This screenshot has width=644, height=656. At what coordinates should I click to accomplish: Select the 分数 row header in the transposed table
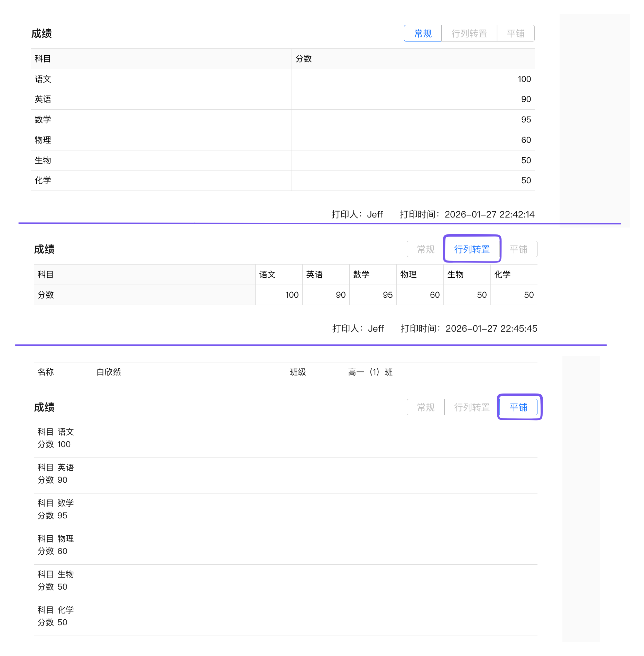(x=46, y=295)
